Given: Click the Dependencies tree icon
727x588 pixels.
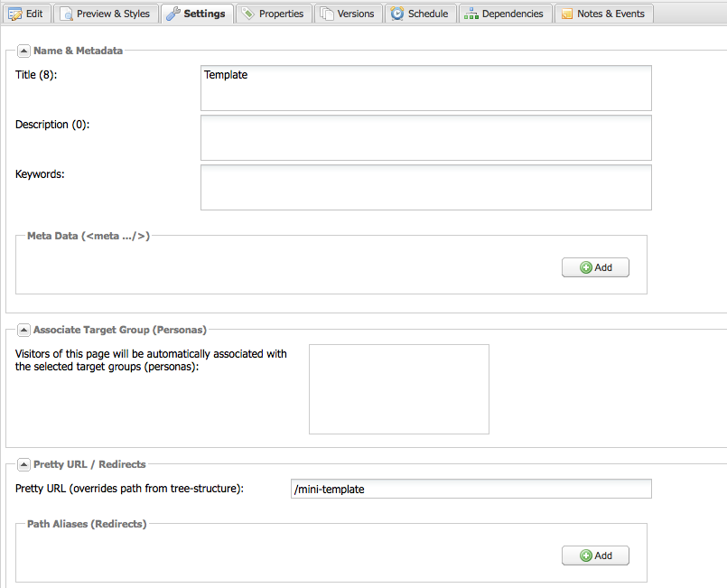Looking at the screenshot, I should click(471, 14).
